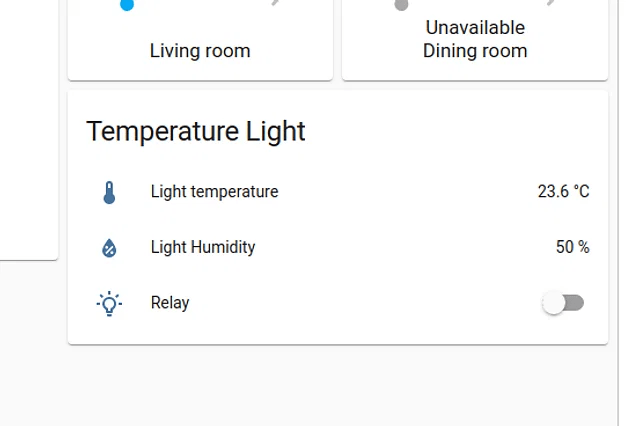Open the Light temperature entity row
The height and width of the screenshot is (426, 640).
point(214,192)
